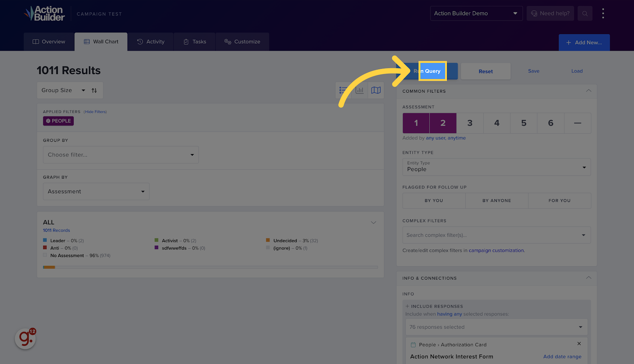Open the Gist chat widget bubble
The width and height of the screenshot is (634, 364).
(25, 339)
